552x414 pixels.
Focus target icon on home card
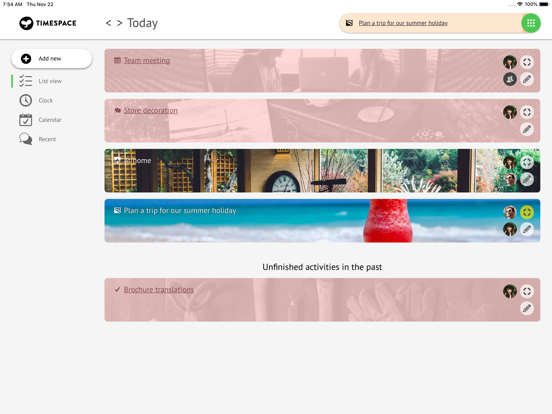(527, 162)
